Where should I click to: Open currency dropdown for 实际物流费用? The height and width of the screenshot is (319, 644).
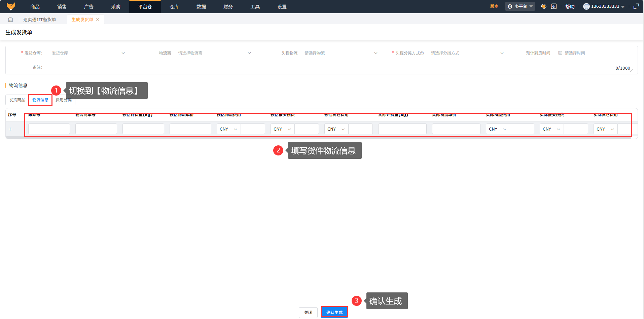click(498, 129)
